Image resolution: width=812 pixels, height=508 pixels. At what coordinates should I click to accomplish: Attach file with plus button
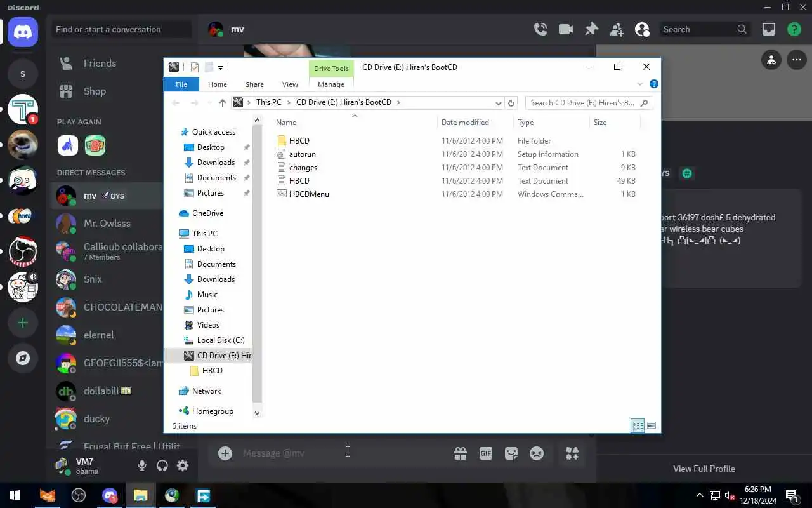225,453
